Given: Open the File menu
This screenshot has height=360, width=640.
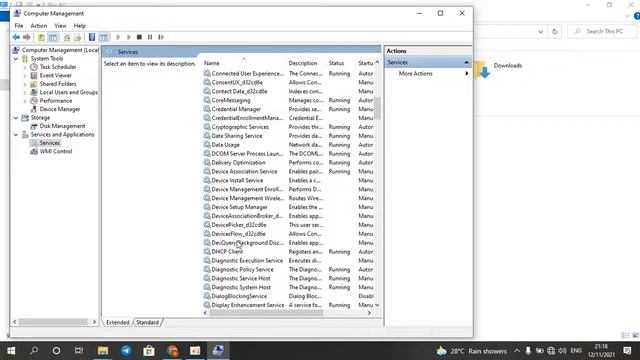Looking at the screenshot, I should coord(19,26).
